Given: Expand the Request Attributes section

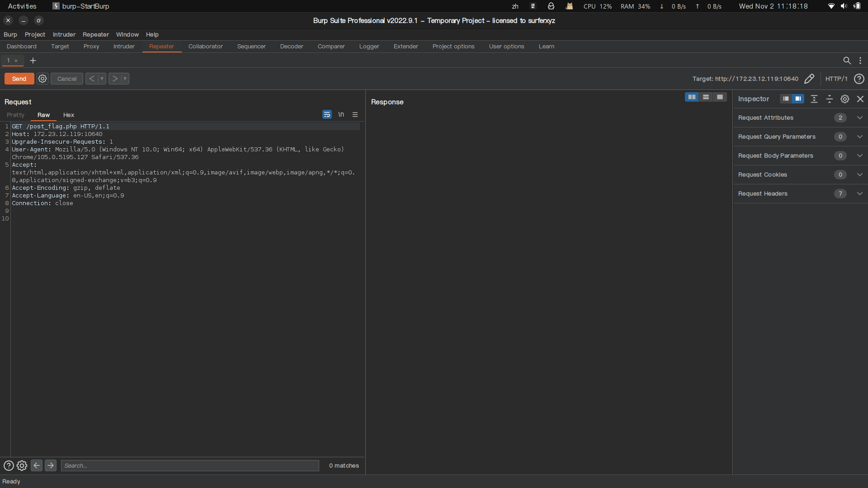Looking at the screenshot, I should click(860, 117).
